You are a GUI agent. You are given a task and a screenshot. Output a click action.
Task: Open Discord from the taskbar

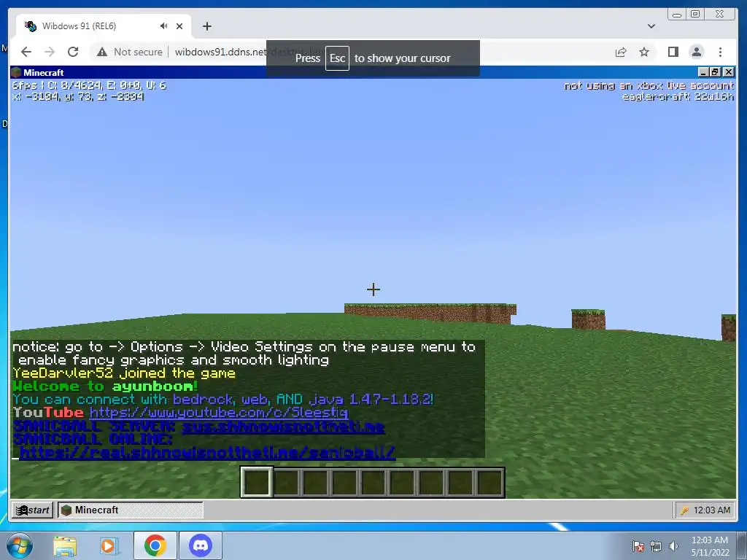(201, 545)
